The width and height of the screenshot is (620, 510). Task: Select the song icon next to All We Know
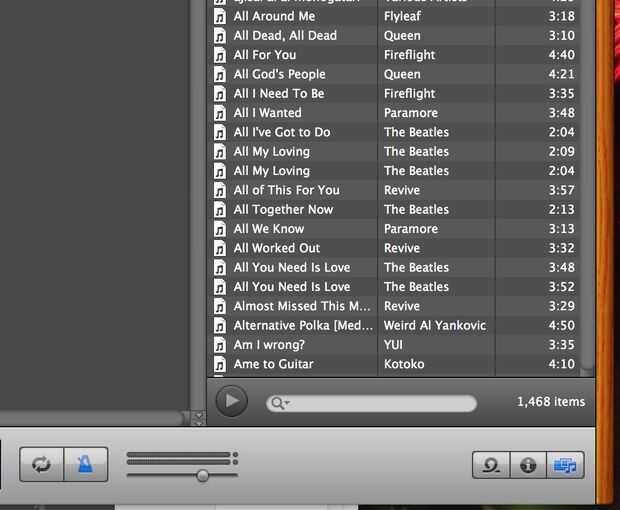pyautogui.click(x=220, y=229)
